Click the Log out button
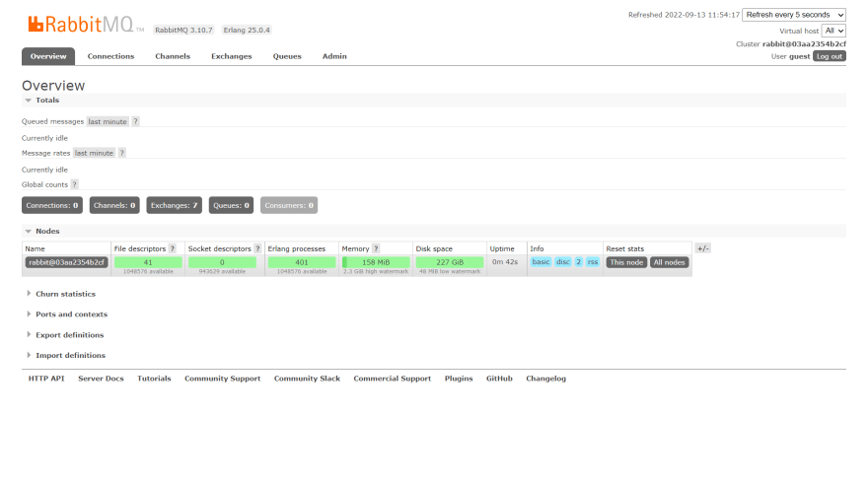The width and height of the screenshot is (868, 488). (x=829, y=56)
